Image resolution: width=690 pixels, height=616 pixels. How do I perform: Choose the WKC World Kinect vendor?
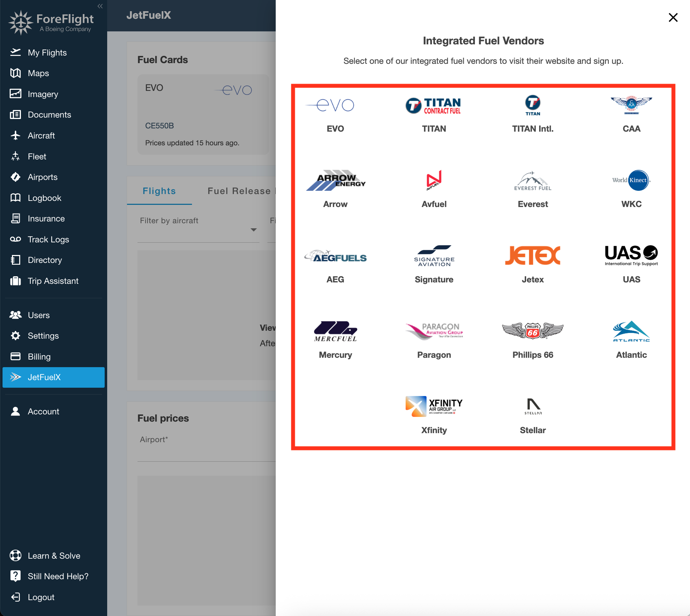(x=631, y=190)
